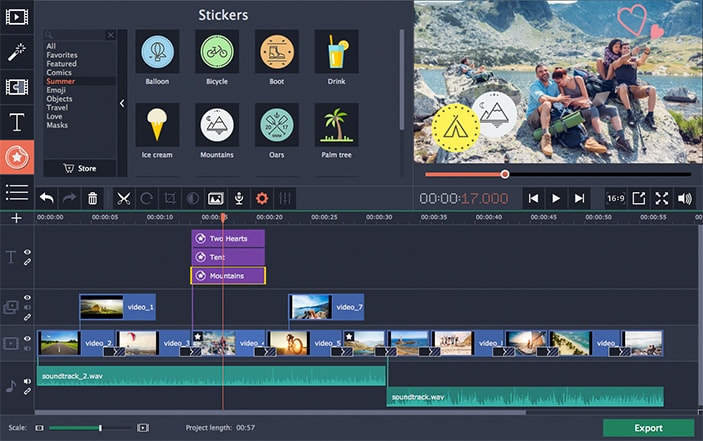703x441 pixels.
Task: Toggle link on the titles track
Action: pyautogui.click(x=27, y=262)
